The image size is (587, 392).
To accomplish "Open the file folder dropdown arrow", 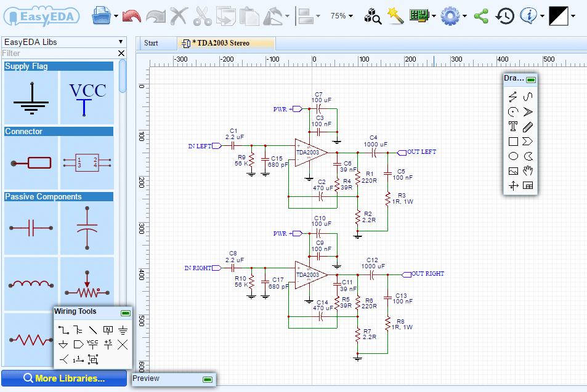I will click(116, 16).
